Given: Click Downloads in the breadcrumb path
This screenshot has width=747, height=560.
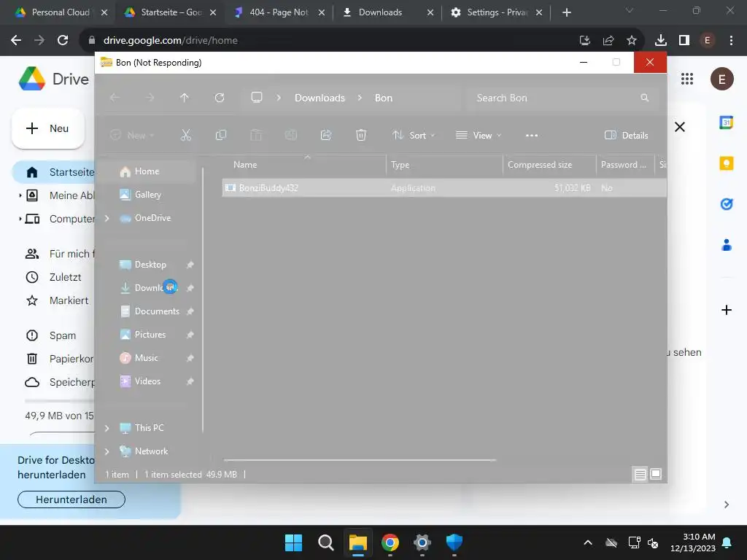Looking at the screenshot, I should point(320,98).
